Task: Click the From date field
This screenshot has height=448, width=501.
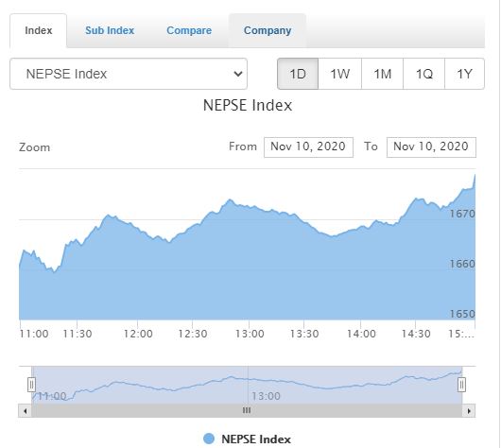Action: 308,147
